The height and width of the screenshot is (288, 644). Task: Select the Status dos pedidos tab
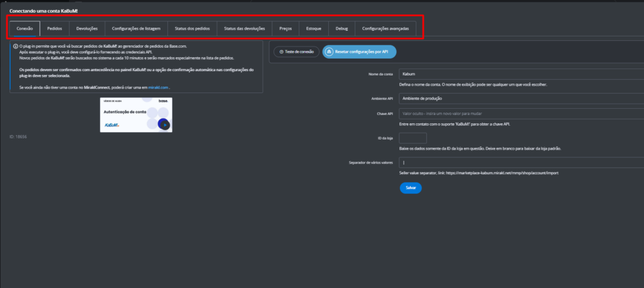tap(192, 29)
